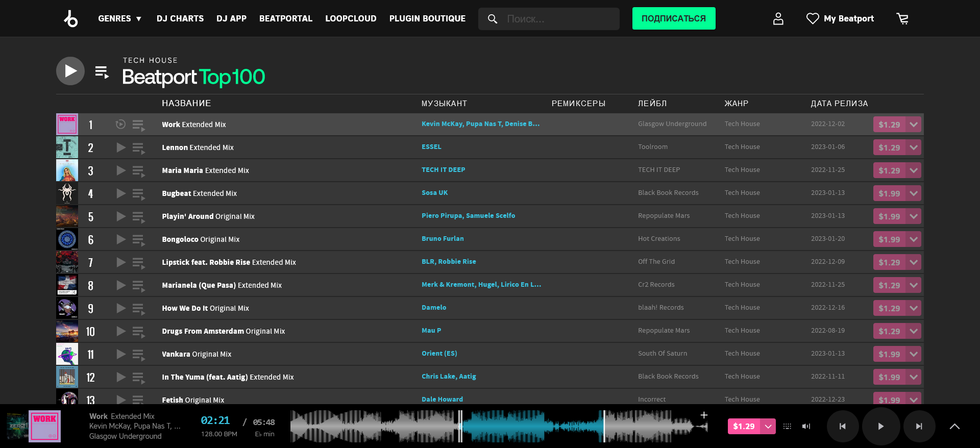Screen dimensions: 980x448
Task: Add Lennon Extended Mix to queue
Action: point(138,148)
